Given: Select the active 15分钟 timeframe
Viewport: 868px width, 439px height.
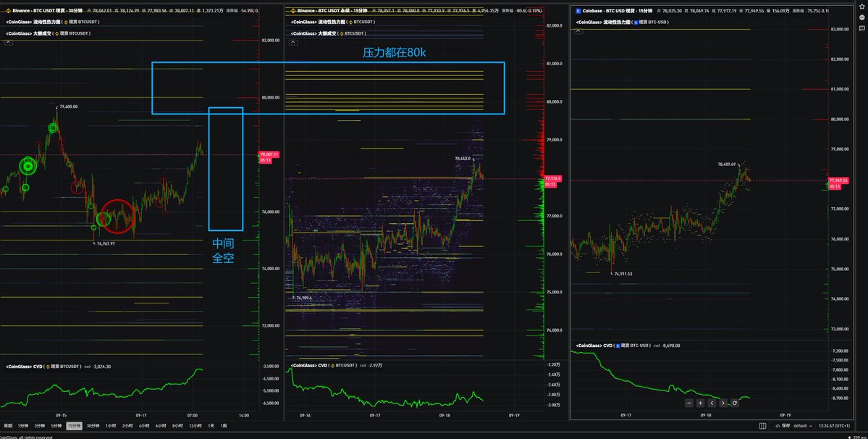Looking at the screenshot, I should pyautogui.click(x=74, y=426).
